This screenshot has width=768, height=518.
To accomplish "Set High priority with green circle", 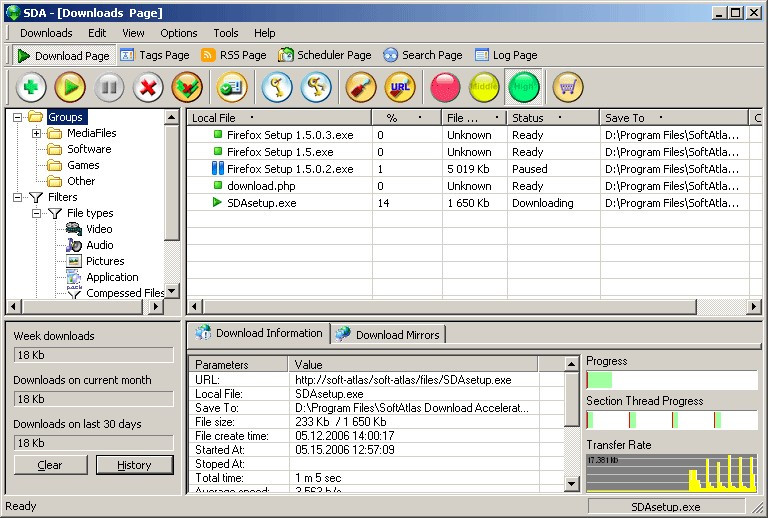I will (524, 87).
